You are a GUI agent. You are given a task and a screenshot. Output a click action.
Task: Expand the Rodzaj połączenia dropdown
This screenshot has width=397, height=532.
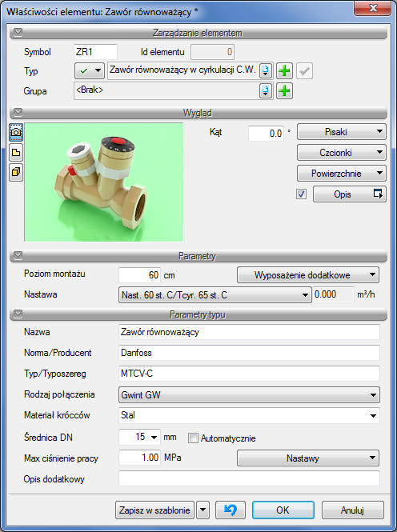click(x=250, y=395)
